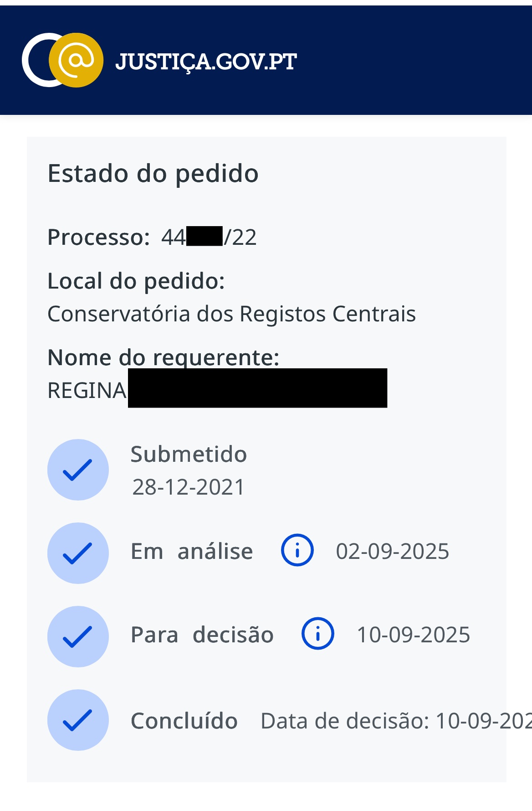Click the Submetido step label
The width and height of the screenshot is (532, 811).
189,455
